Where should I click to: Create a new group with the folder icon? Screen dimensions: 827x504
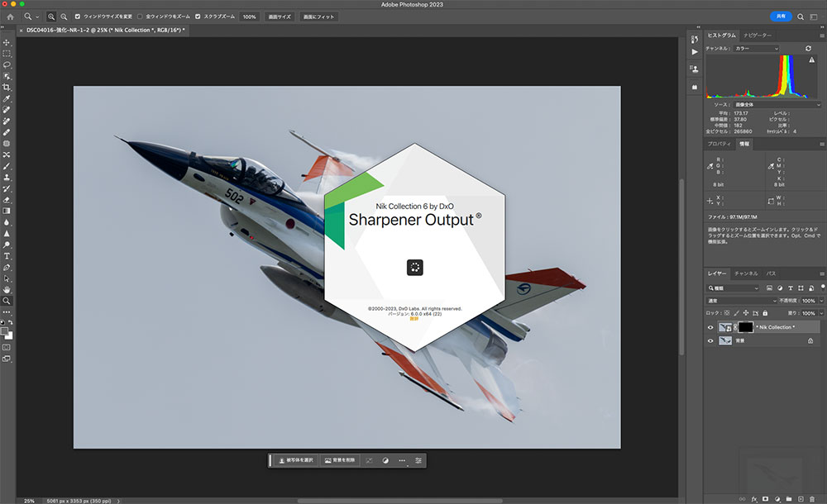(x=789, y=499)
